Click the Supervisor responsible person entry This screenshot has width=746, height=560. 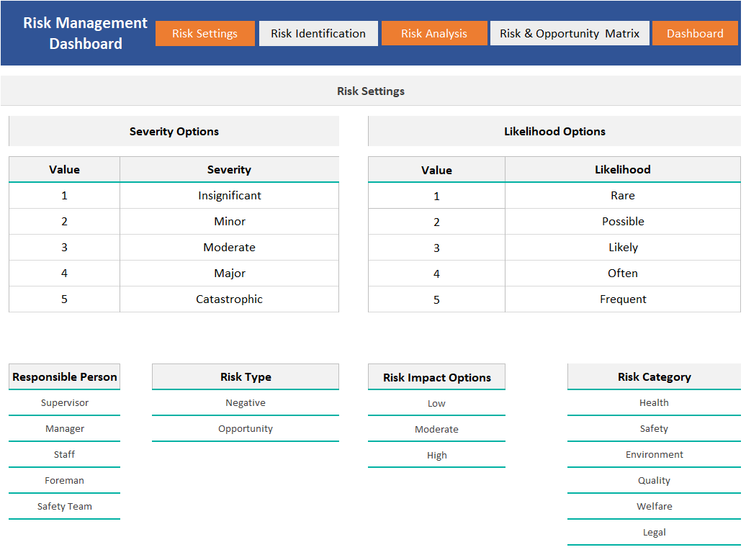pos(64,402)
